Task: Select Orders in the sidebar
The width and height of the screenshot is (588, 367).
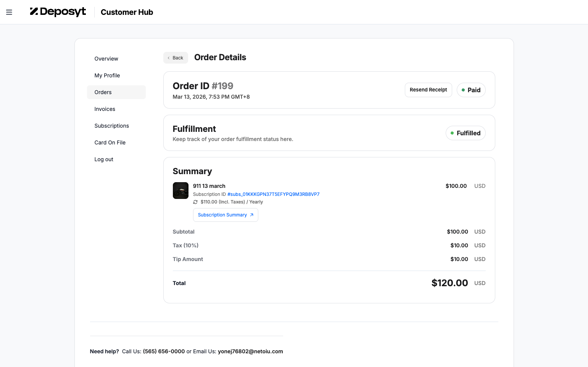Action: pos(116,92)
